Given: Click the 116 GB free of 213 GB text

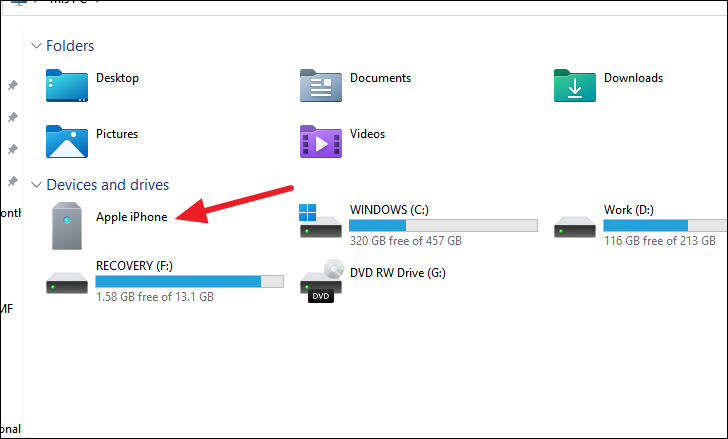Looking at the screenshot, I should click(660, 241).
